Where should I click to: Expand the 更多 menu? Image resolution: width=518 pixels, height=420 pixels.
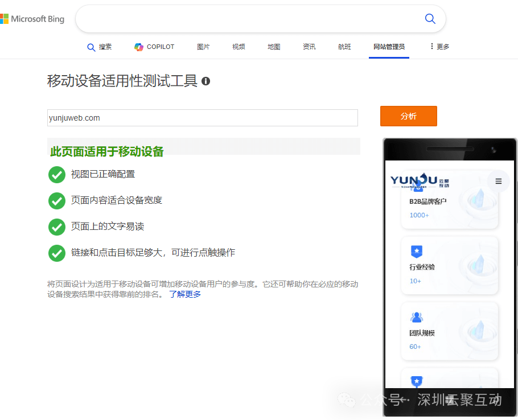(439, 47)
